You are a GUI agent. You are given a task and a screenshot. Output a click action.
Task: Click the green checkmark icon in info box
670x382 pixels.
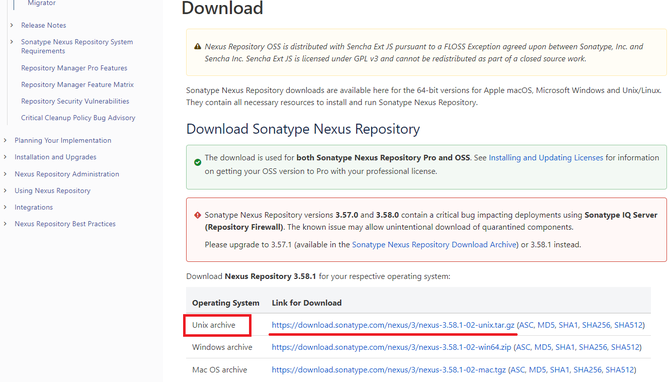coord(197,162)
